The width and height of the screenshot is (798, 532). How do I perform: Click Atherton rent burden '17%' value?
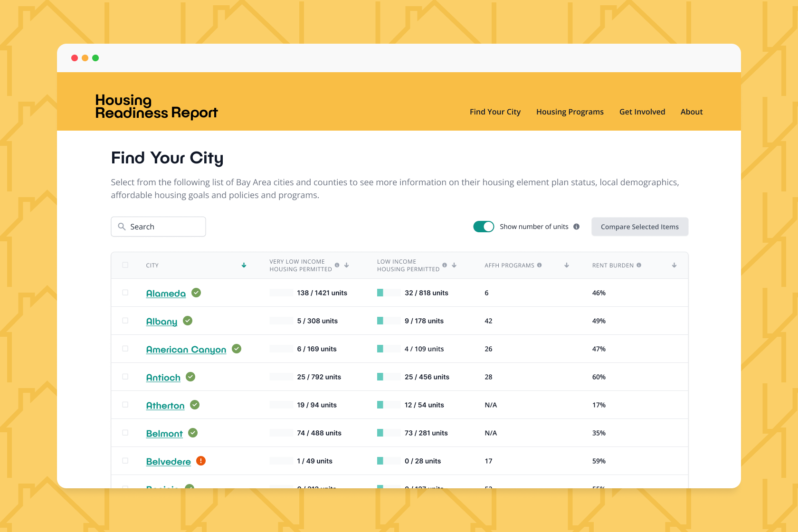[599, 405]
